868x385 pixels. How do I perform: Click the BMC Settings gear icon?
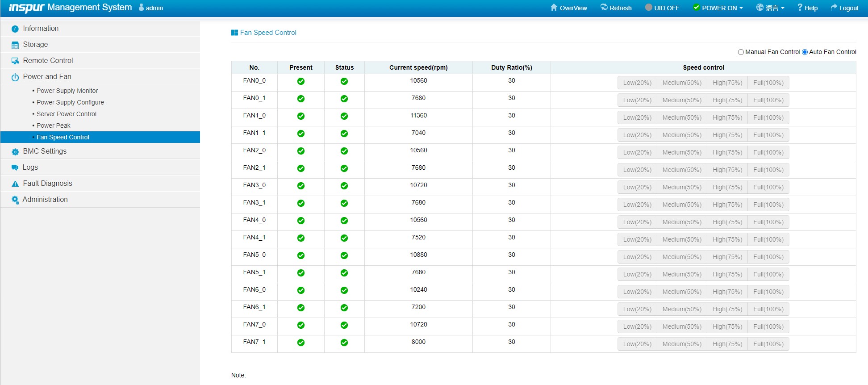[x=15, y=152]
